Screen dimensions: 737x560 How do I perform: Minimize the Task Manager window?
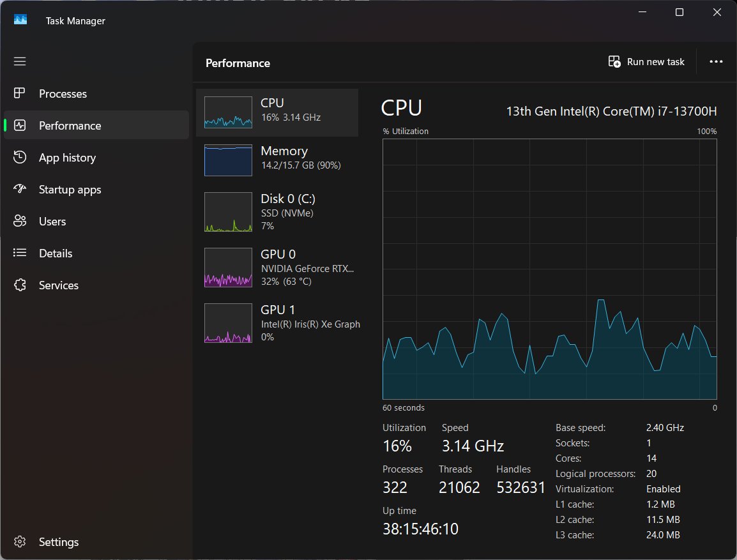(x=642, y=12)
